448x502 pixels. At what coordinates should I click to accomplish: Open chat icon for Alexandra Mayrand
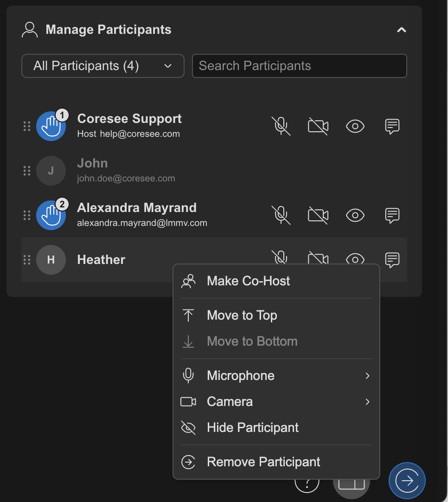[392, 215]
